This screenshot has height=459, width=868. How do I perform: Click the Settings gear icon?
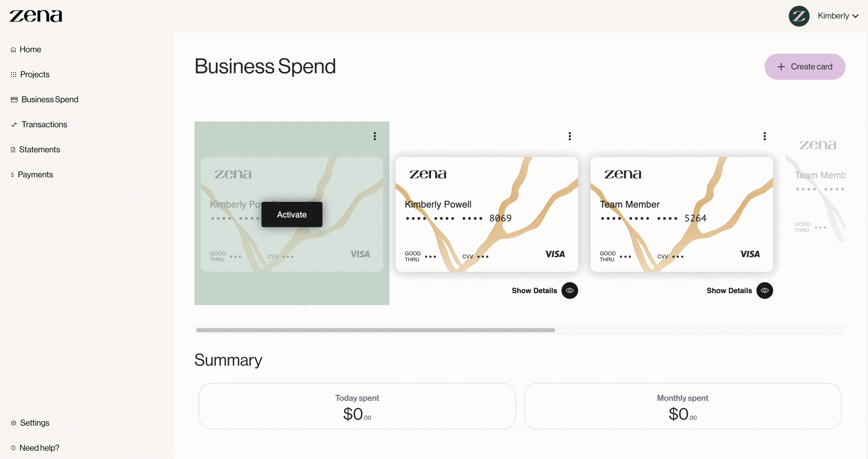[x=14, y=423]
